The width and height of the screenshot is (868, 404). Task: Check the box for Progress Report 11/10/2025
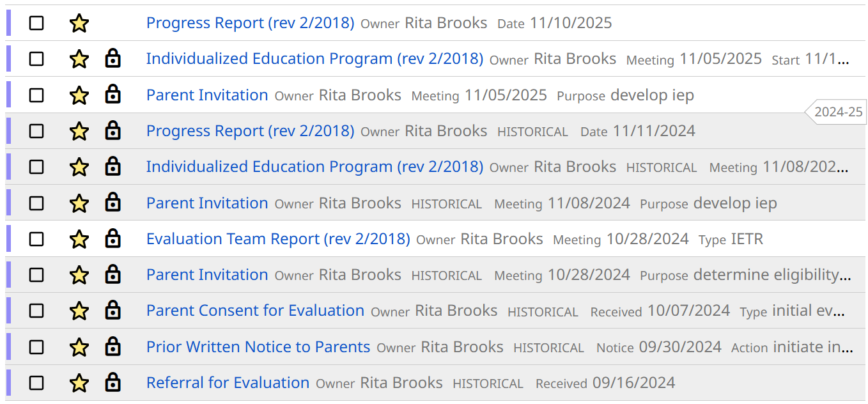point(36,24)
